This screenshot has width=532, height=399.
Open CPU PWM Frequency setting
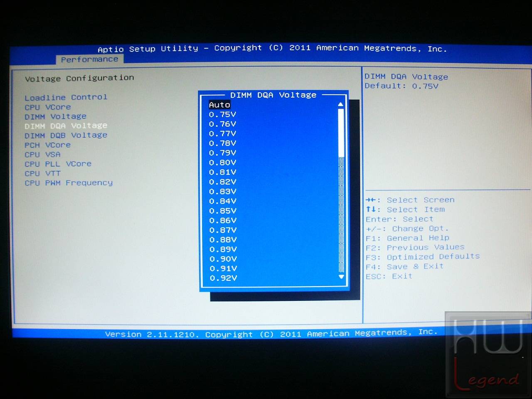tap(69, 183)
